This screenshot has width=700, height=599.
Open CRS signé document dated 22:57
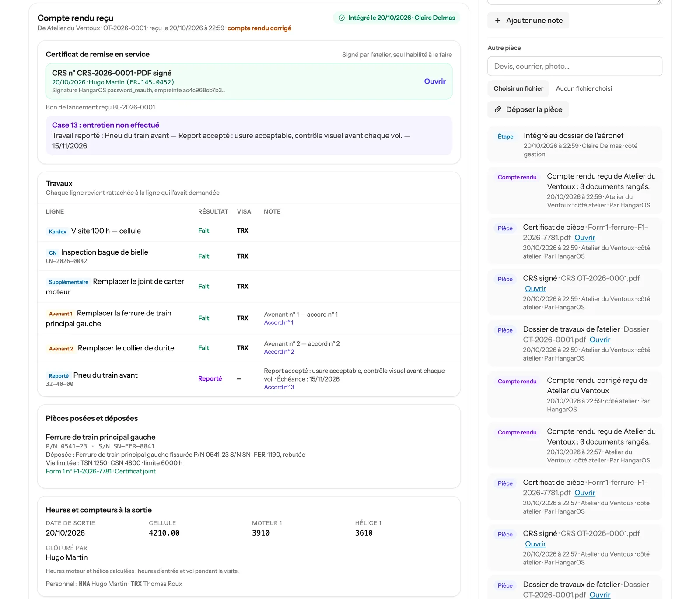pos(535,544)
